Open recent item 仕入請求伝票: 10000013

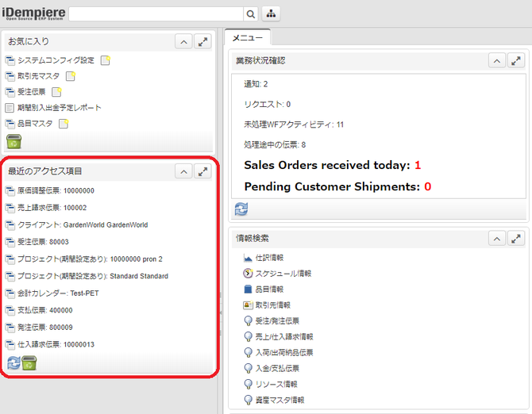point(56,344)
